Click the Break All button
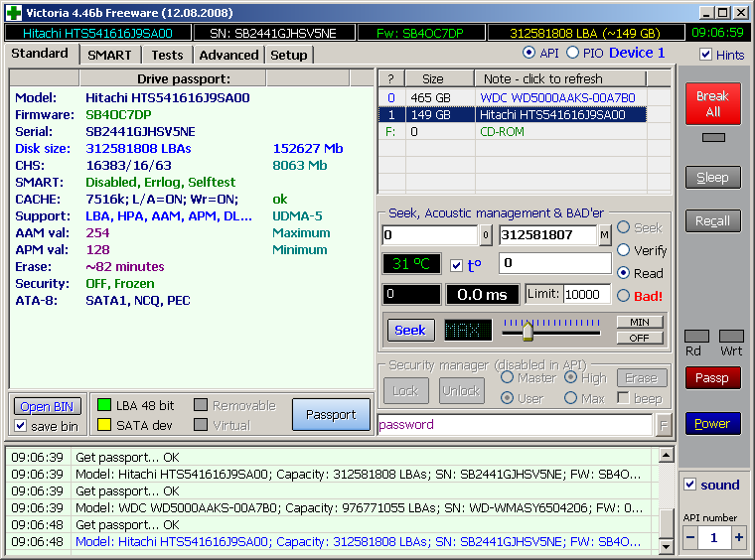Viewport: 755px width, 560px height. point(712,103)
